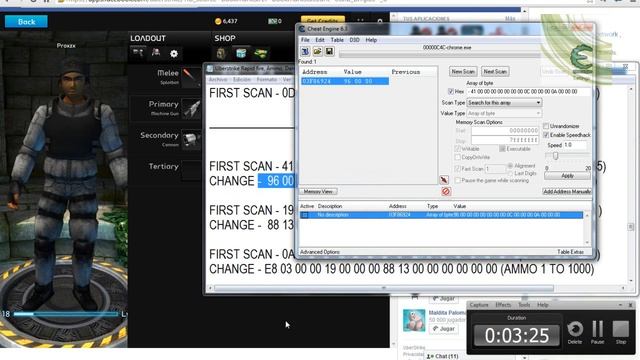Click the Secondary cannon slot icon
Image resolution: width=640 pixels, height=360 pixels.
click(191, 140)
